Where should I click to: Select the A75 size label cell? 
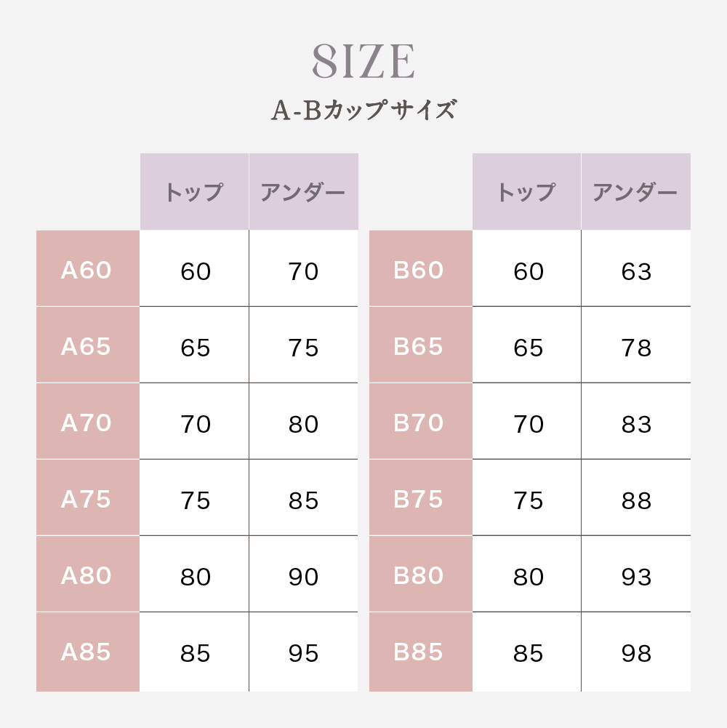[x=87, y=500]
